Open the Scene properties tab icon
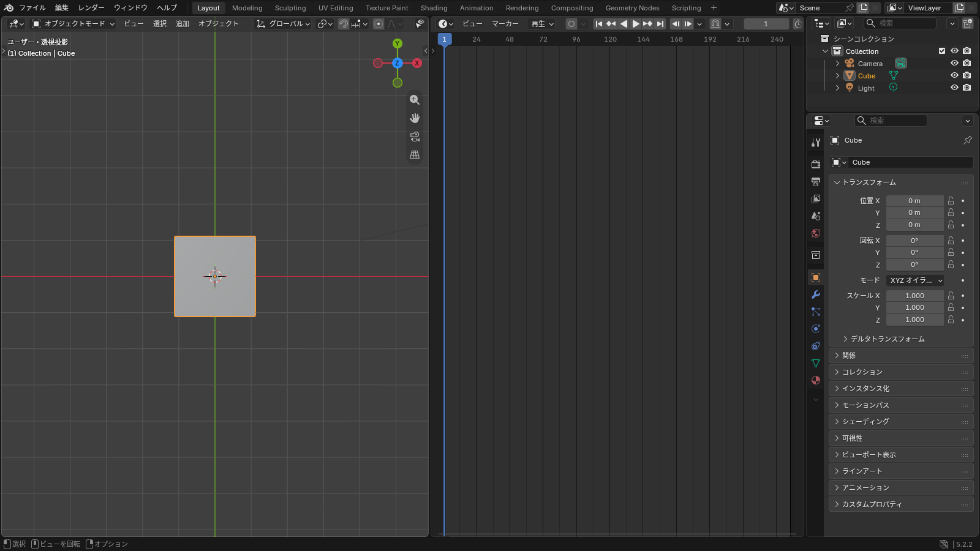The image size is (980, 551). point(816,216)
